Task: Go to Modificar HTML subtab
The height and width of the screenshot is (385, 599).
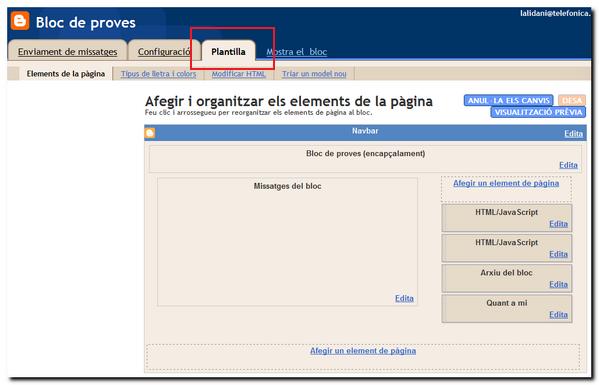Action: pyautogui.click(x=238, y=74)
